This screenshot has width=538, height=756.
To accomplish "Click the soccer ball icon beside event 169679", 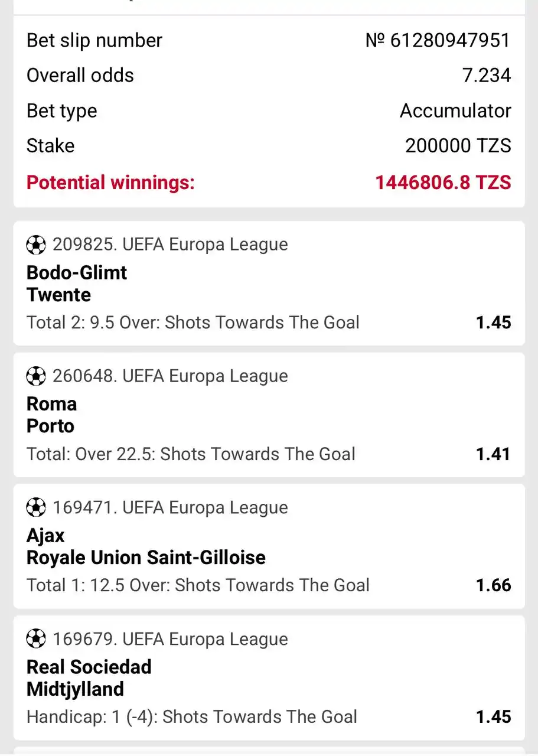I will coord(36,639).
